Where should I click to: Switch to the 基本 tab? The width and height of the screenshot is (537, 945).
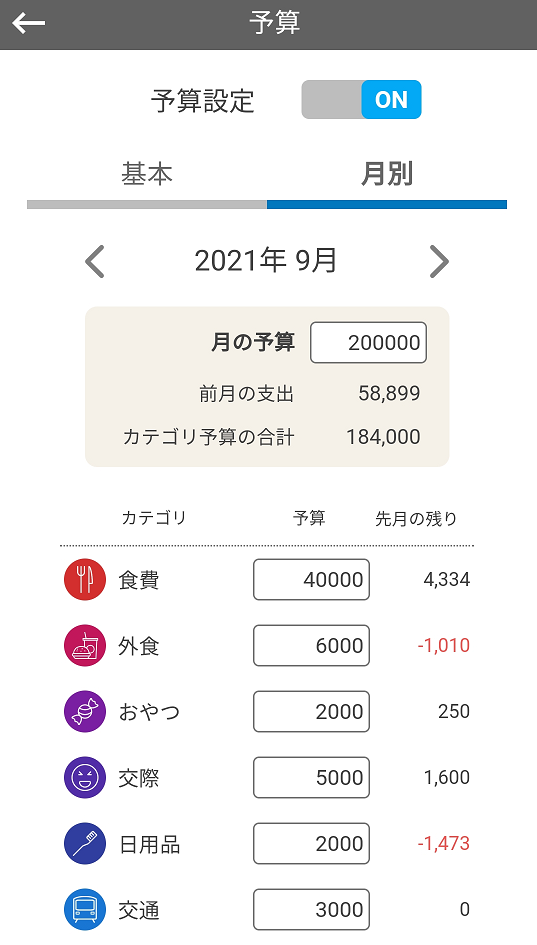pyautogui.click(x=147, y=174)
